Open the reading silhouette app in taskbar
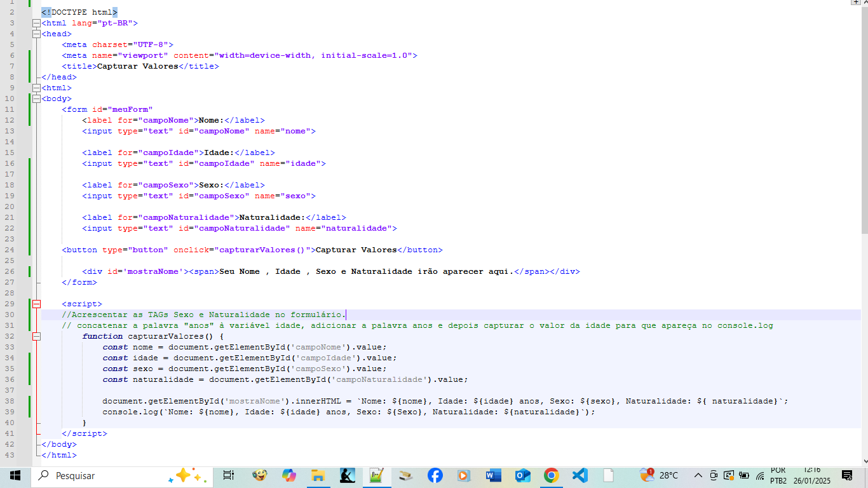Image resolution: width=868 pixels, height=488 pixels. pos(348,475)
